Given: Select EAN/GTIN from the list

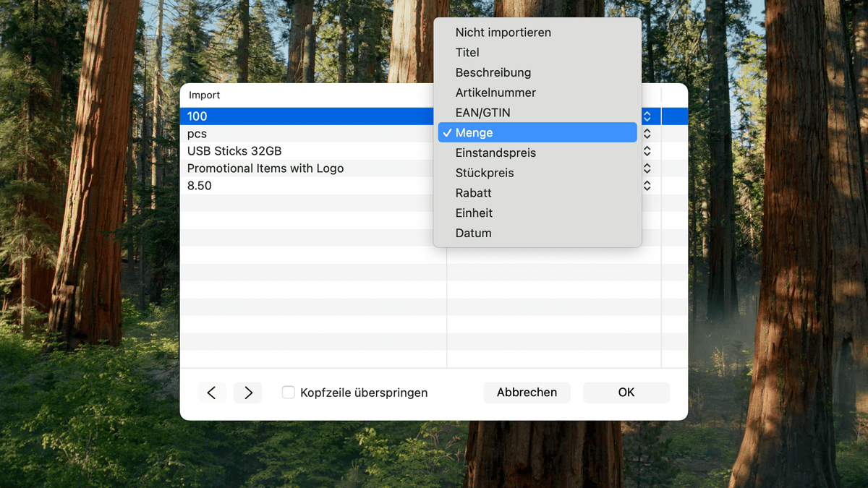Looking at the screenshot, I should (x=483, y=112).
